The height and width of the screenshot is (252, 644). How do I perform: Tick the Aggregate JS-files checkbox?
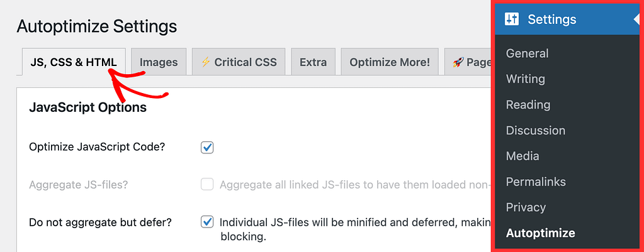(207, 184)
